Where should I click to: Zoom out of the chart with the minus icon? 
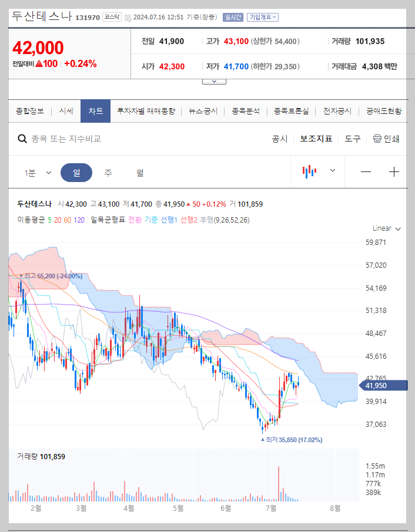coord(365,170)
